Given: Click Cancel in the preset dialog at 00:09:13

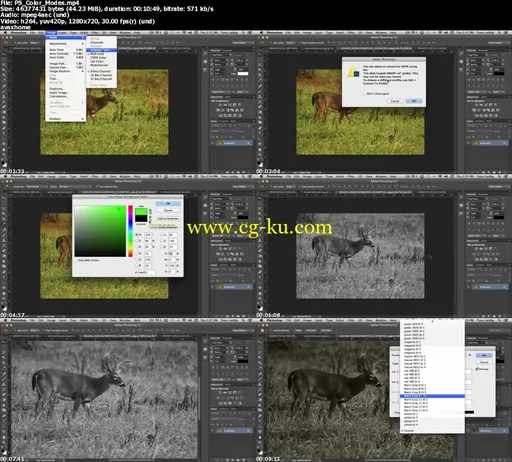Looking at the screenshot, I should click(x=484, y=362).
